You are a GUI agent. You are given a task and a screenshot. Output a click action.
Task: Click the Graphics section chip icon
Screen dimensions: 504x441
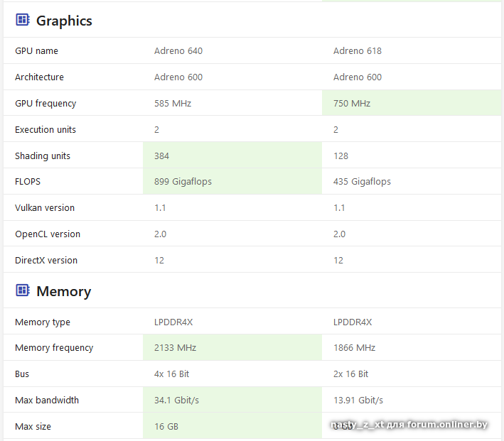point(23,20)
